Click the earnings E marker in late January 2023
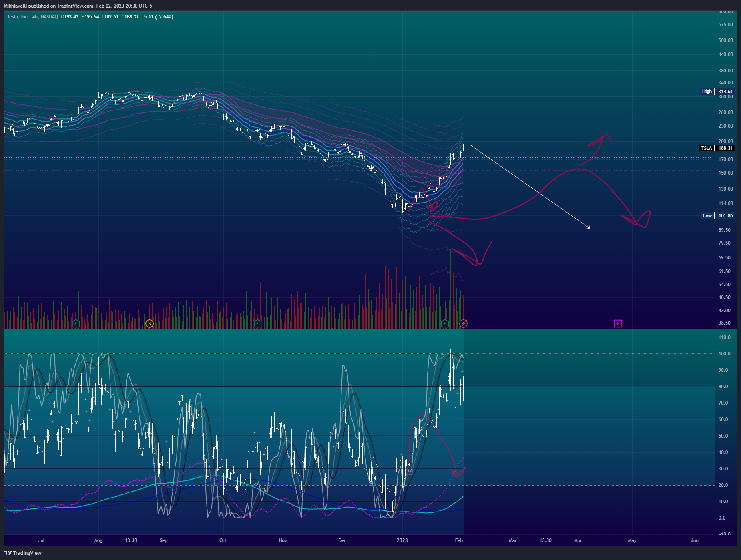The image size is (741, 560). click(445, 323)
